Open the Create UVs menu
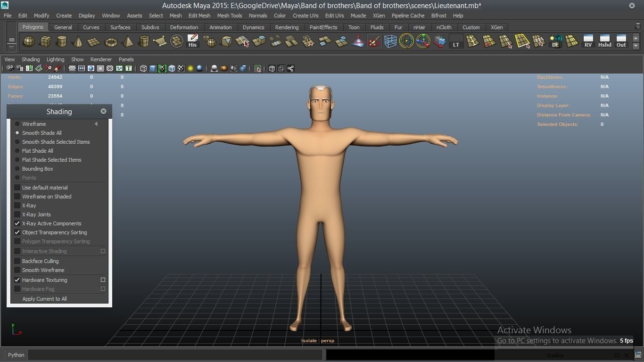This screenshot has height=362, width=644. point(305,16)
